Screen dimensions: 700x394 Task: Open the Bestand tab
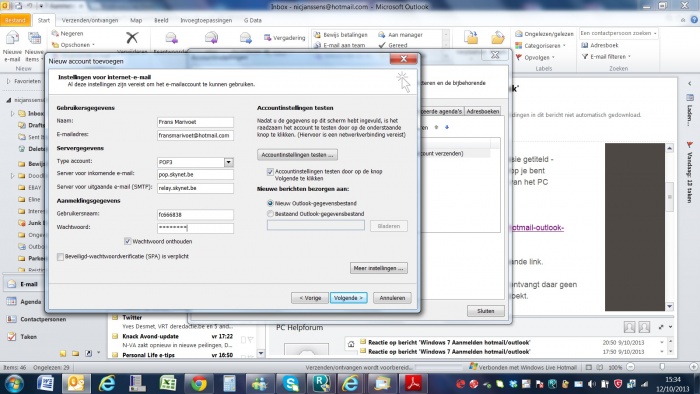[x=16, y=20]
